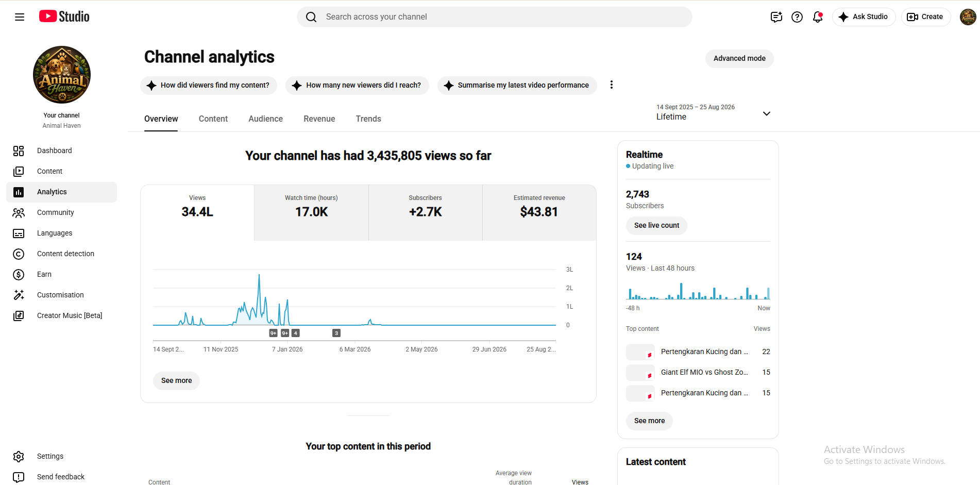The image size is (980, 485).
Task: Open Customisation in the sidebar
Action: [62, 295]
